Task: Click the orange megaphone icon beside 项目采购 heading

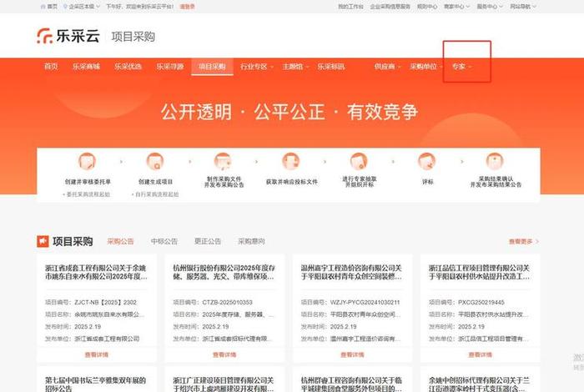Action: [43, 241]
